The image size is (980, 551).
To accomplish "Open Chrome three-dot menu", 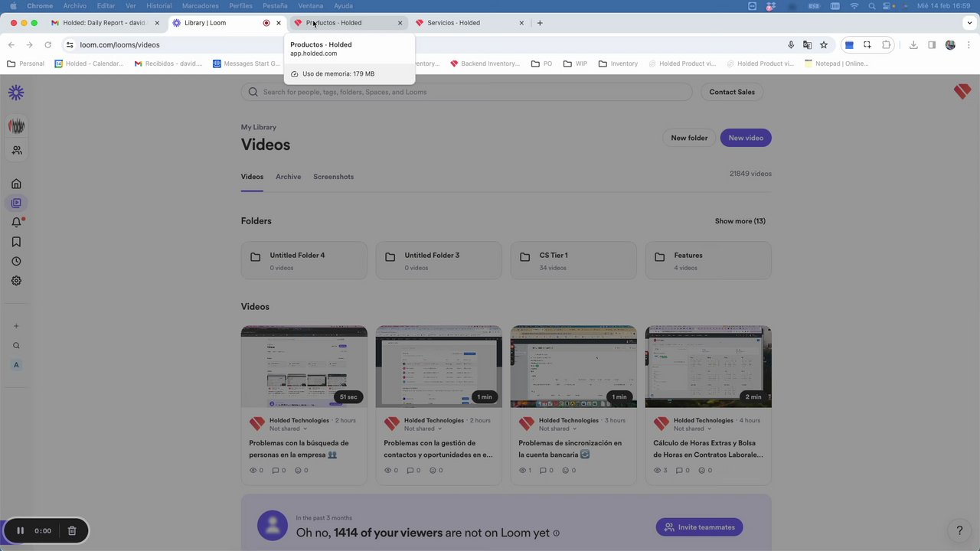I will coord(969,44).
